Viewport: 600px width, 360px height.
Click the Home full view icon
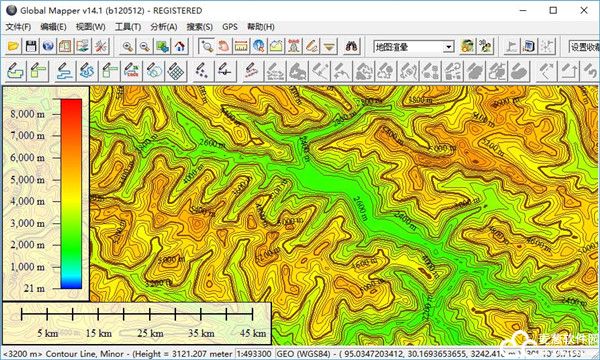pos(180,47)
